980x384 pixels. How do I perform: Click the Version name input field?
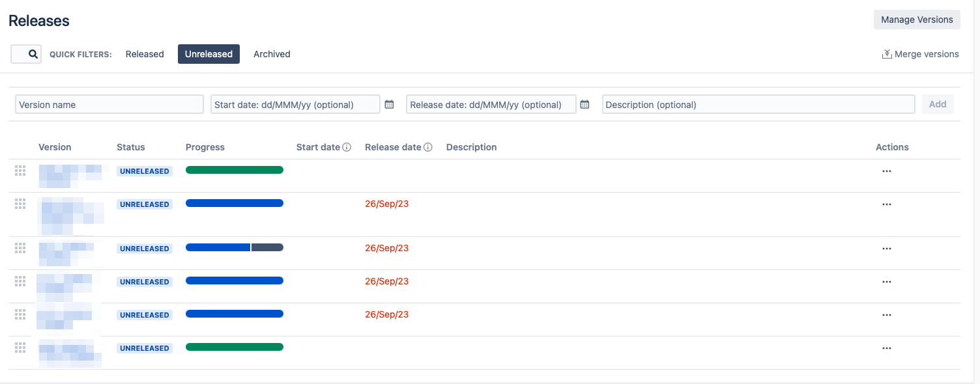pos(109,104)
